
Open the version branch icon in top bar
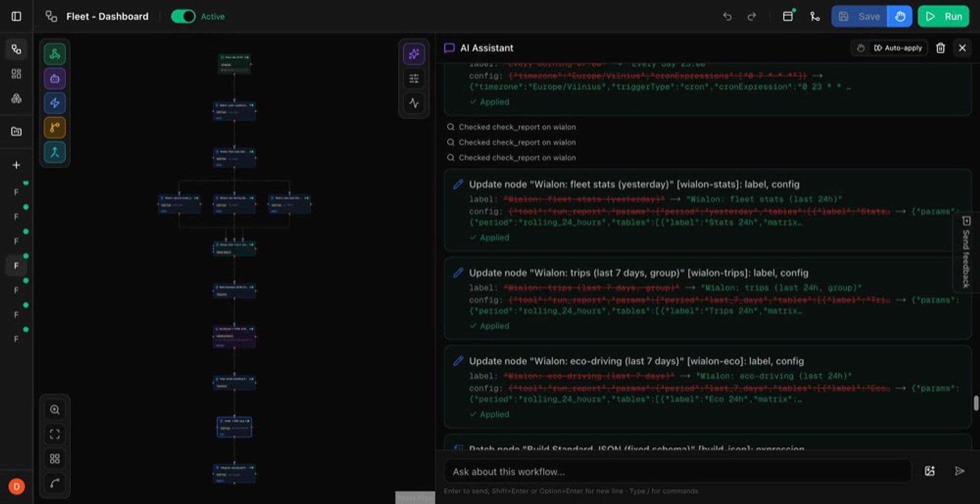tap(815, 17)
